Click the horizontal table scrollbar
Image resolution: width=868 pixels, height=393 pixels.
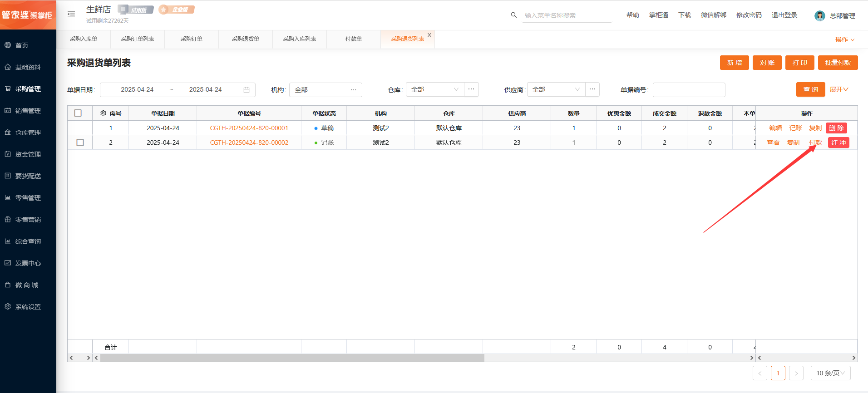[x=292, y=358]
